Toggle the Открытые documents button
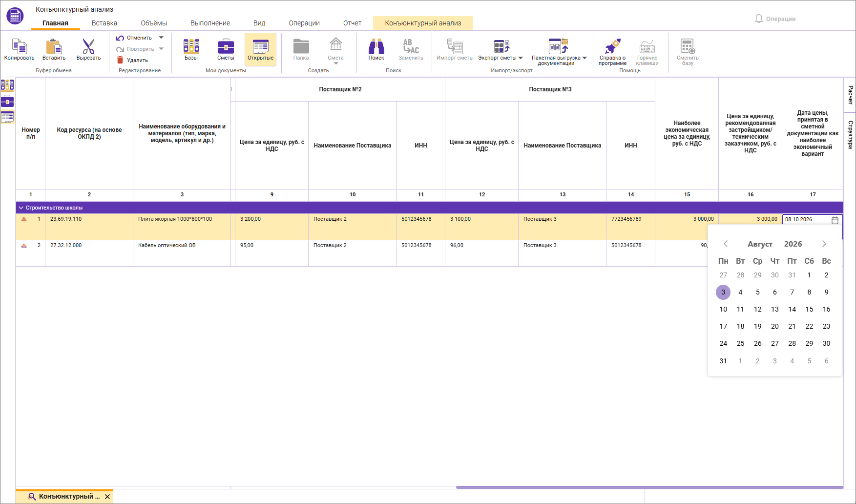This screenshot has height=504, width=856. click(x=260, y=49)
